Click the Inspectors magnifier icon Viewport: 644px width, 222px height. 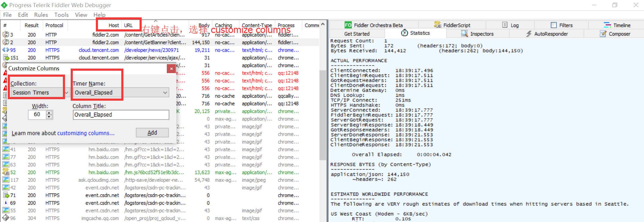[464, 34]
